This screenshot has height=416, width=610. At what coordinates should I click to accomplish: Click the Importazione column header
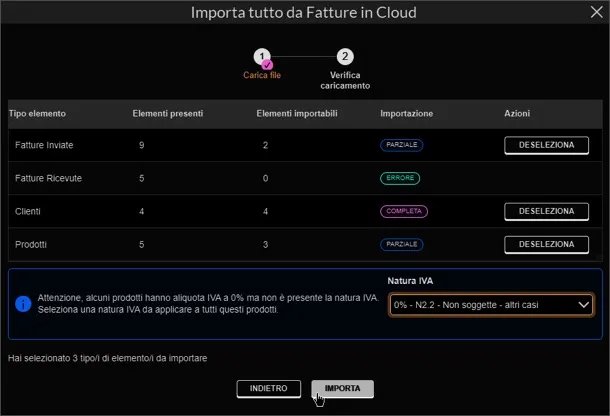tap(407, 114)
